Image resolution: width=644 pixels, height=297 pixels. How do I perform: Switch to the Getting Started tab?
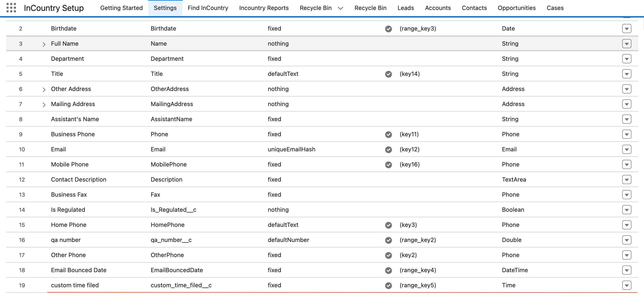[x=121, y=8]
